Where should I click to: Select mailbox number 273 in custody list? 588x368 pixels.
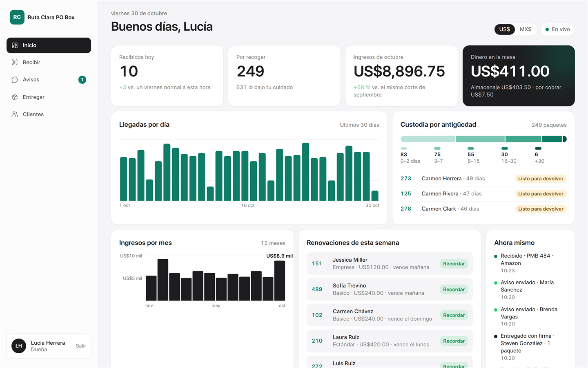pyautogui.click(x=406, y=179)
